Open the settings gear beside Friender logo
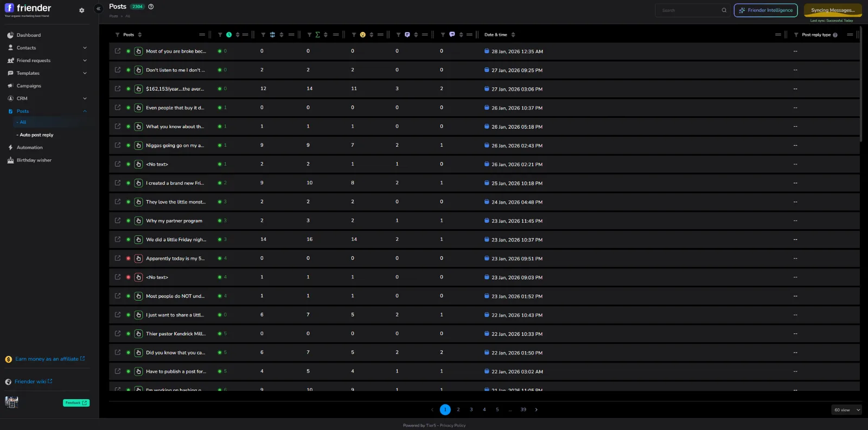 (x=82, y=10)
